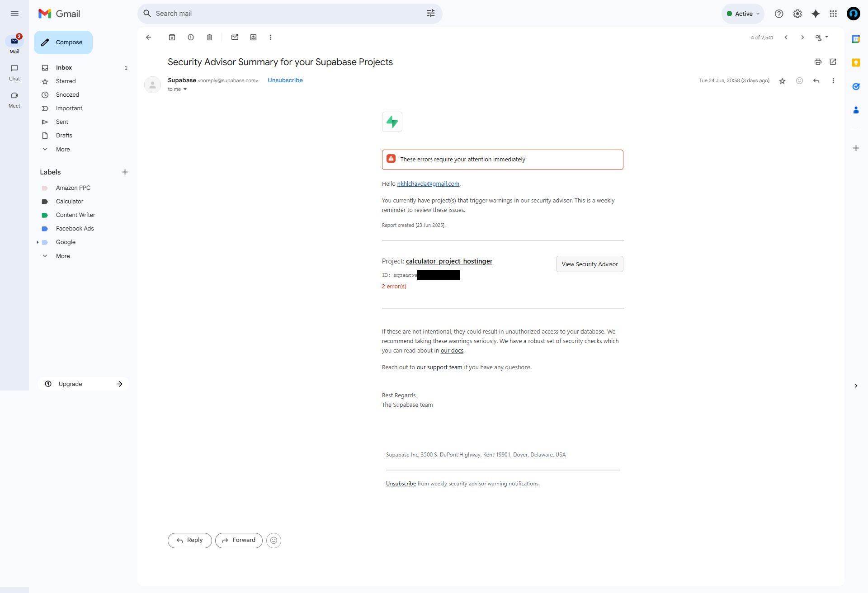Expand the Google label tree

38,242
